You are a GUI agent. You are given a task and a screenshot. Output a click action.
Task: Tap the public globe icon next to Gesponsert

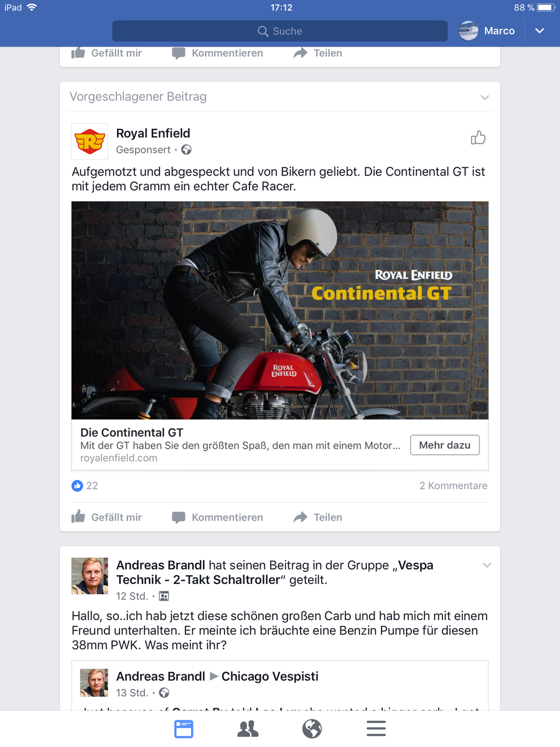pos(186,150)
